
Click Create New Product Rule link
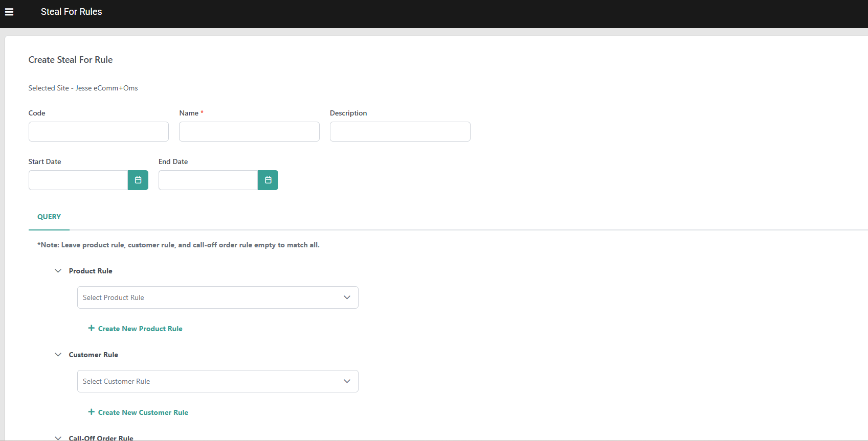[140, 329]
